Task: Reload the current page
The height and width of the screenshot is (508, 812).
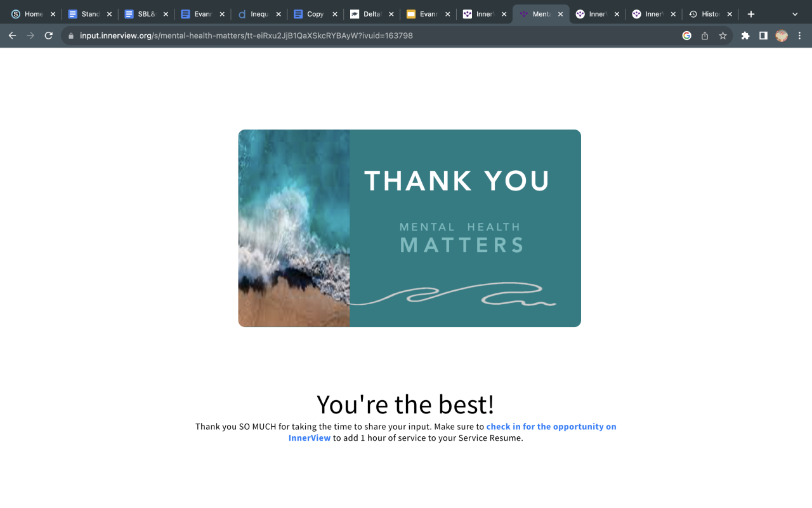Action: pyautogui.click(x=49, y=36)
